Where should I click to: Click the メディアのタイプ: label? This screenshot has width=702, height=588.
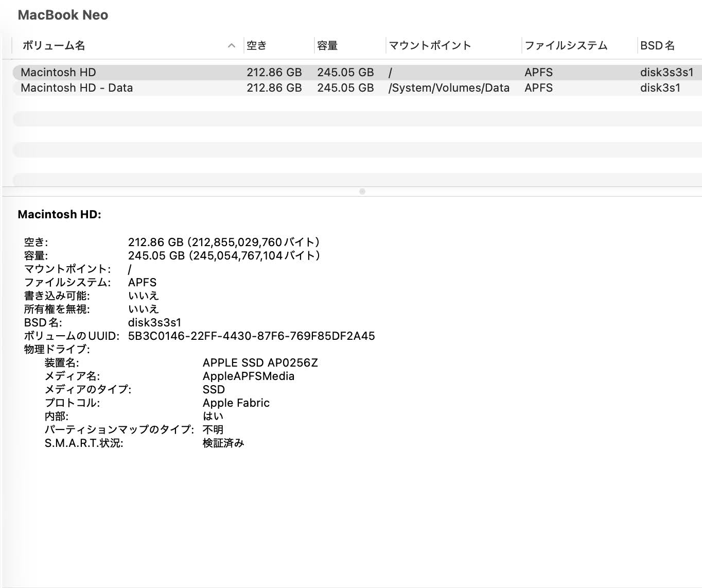click(x=88, y=389)
